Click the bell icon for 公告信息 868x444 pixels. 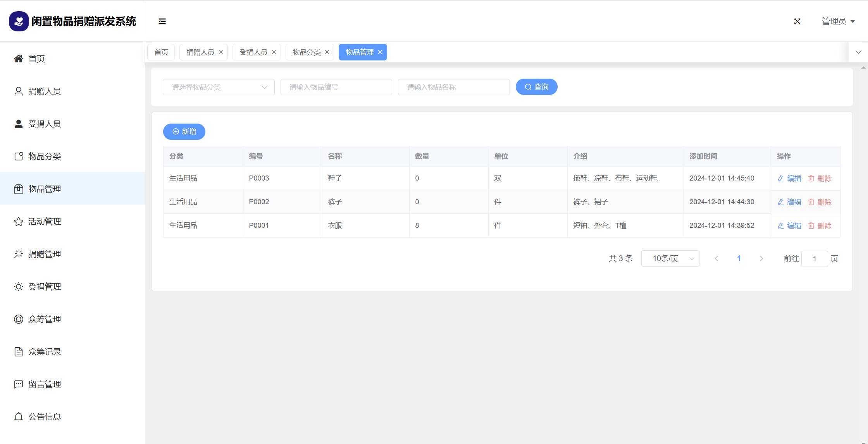(19, 417)
